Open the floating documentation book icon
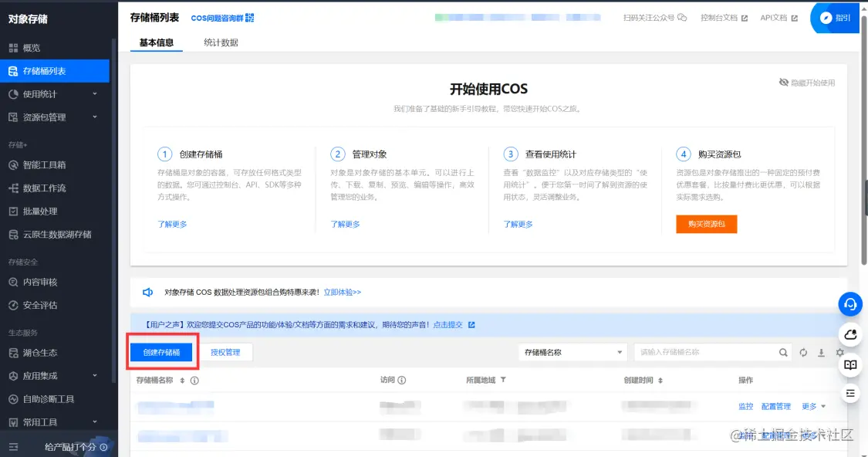 tap(850, 364)
